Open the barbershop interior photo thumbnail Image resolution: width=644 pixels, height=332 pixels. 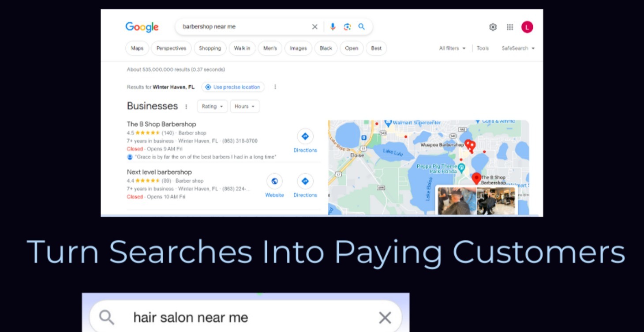pos(496,201)
